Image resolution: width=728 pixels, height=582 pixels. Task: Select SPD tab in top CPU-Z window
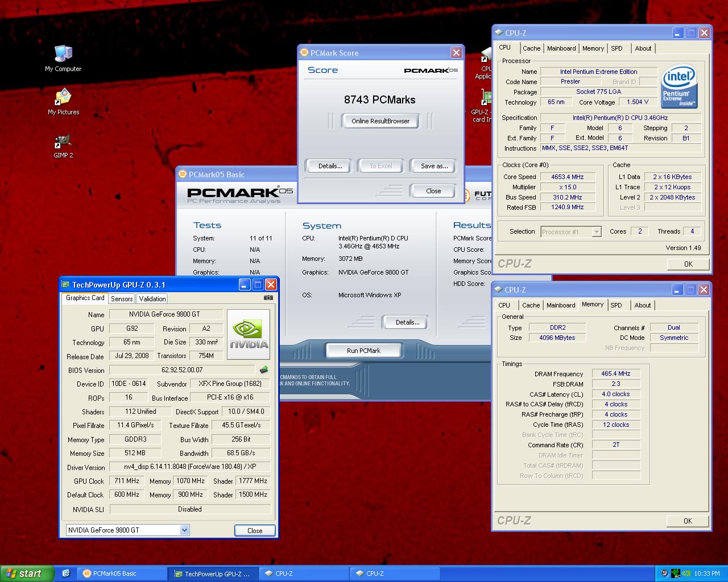tap(617, 48)
